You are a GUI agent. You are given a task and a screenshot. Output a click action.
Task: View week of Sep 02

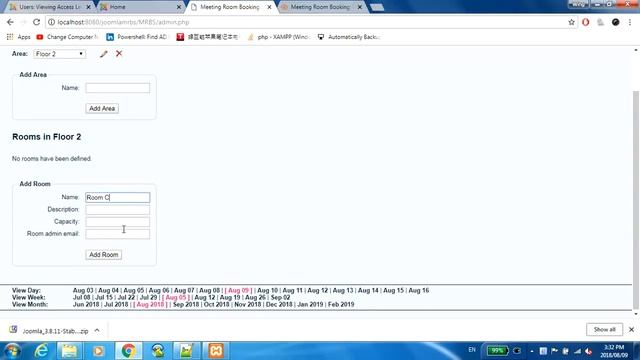[280, 297]
